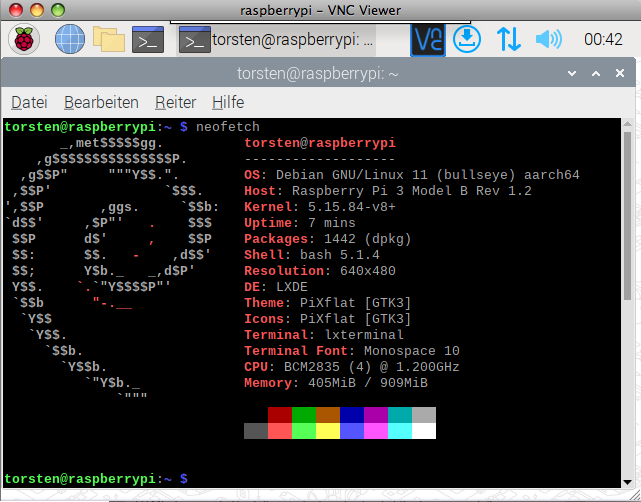Click the white color block
Screen dimensions: 641x502
[x=424, y=431]
